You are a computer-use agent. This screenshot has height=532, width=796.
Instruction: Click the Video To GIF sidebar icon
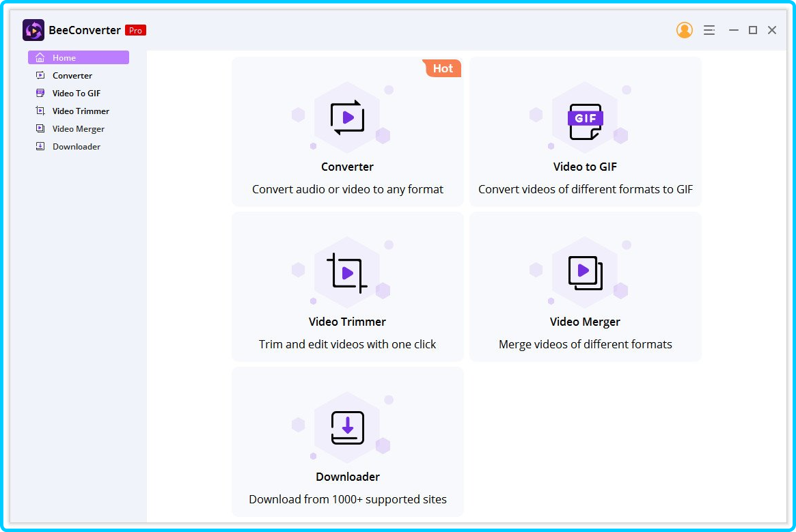(x=40, y=93)
